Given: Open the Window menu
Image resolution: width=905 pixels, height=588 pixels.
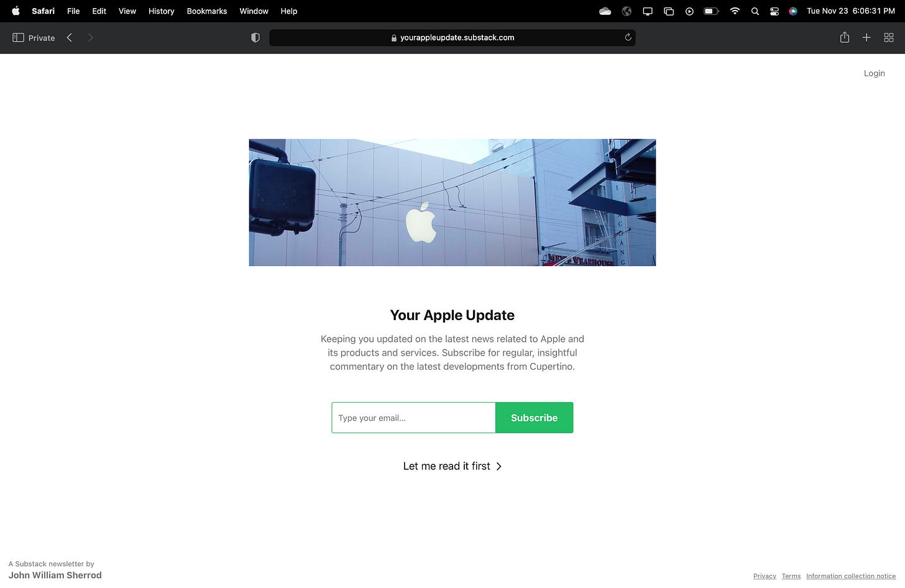Looking at the screenshot, I should pos(254,11).
